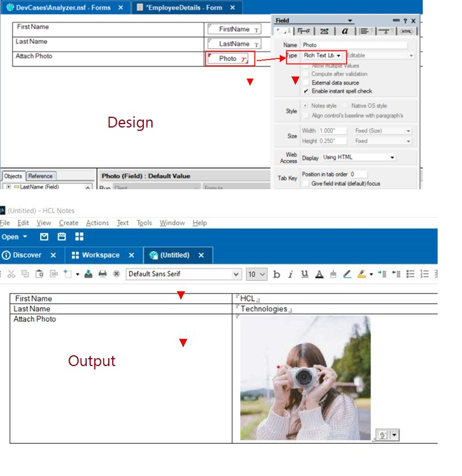Apply Italic formatting from the toolbar
The width and height of the screenshot is (462, 476).
click(290, 274)
